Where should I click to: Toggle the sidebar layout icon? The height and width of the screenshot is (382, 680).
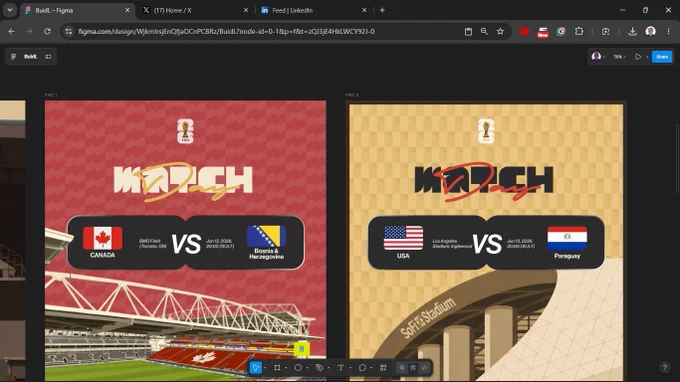coord(48,57)
